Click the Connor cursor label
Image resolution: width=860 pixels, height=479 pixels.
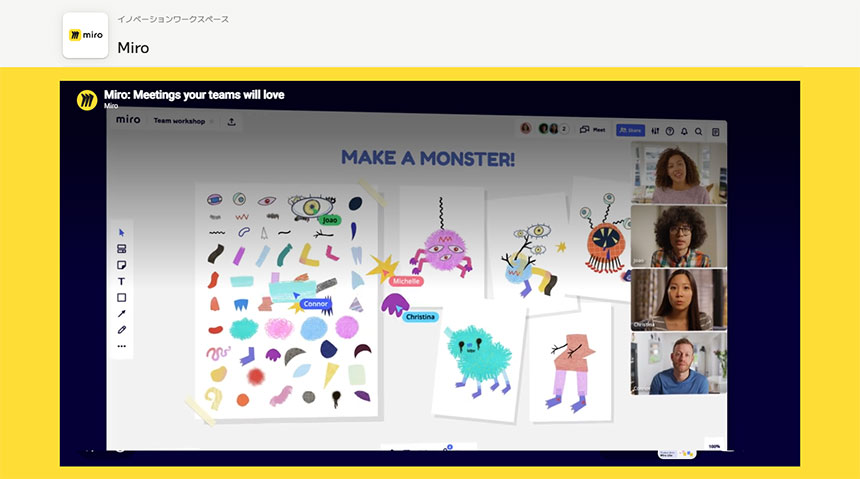coord(315,303)
